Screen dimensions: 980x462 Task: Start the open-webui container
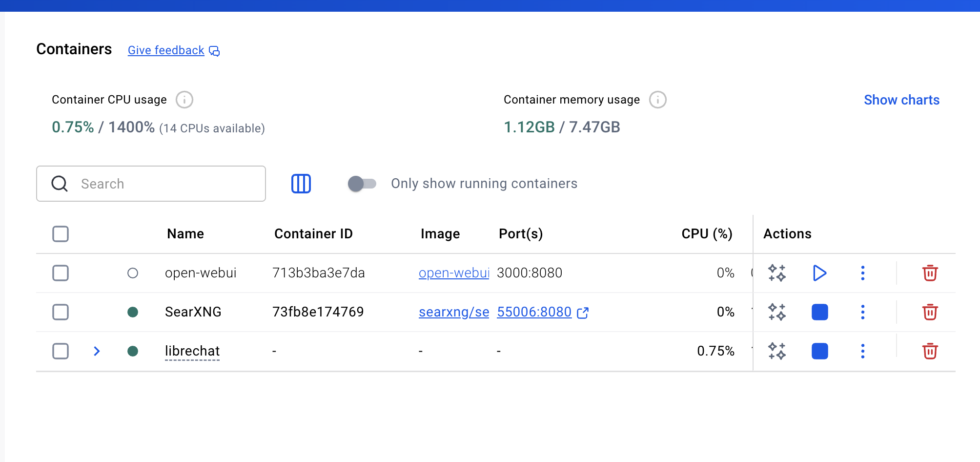(x=819, y=273)
